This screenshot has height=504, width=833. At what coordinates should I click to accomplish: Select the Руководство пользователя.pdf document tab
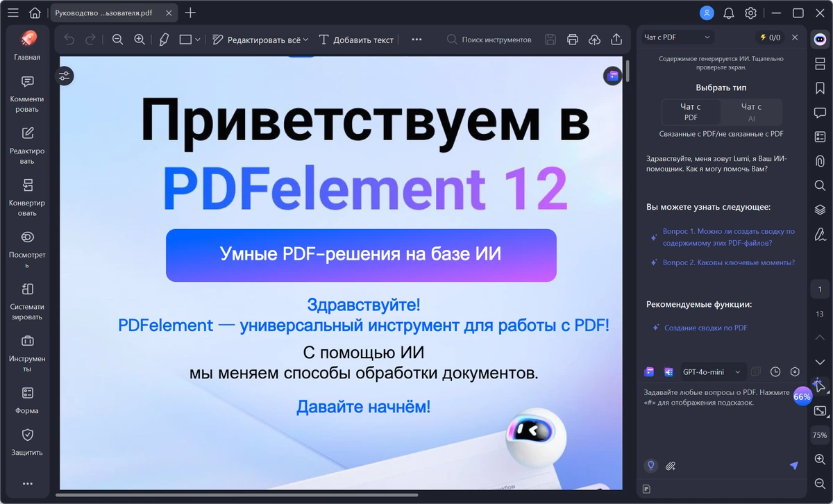pos(115,12)
